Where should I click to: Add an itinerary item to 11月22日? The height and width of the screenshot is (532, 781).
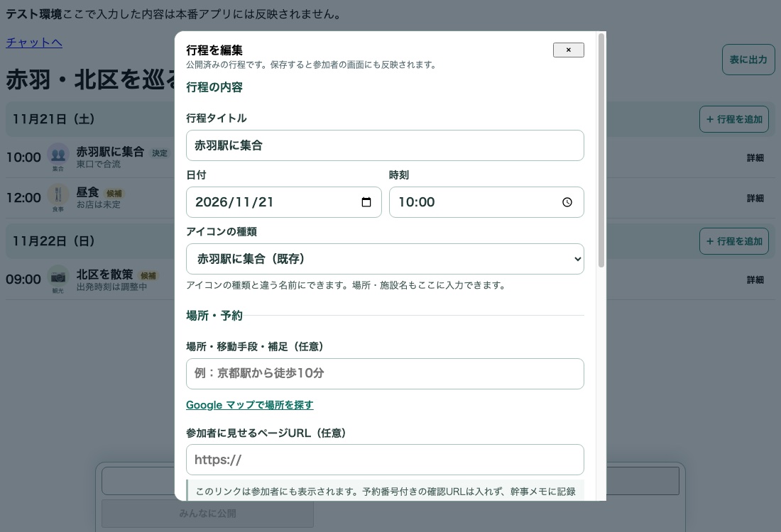point(733,241)
